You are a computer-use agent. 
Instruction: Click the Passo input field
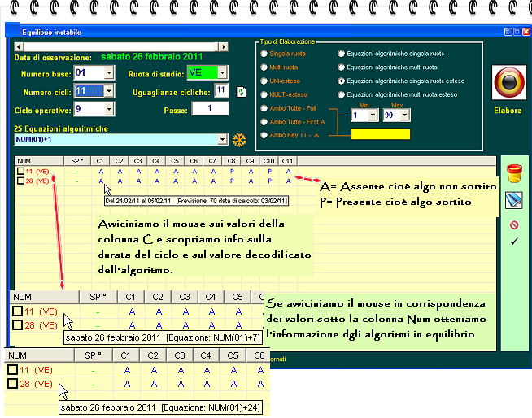(211, 108)
